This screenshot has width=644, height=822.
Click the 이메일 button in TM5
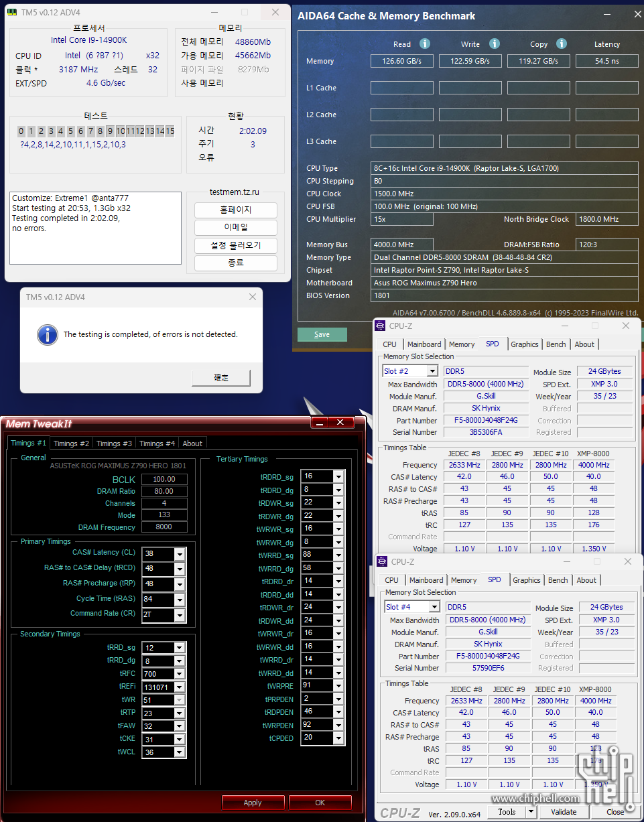tap(236, 227)
